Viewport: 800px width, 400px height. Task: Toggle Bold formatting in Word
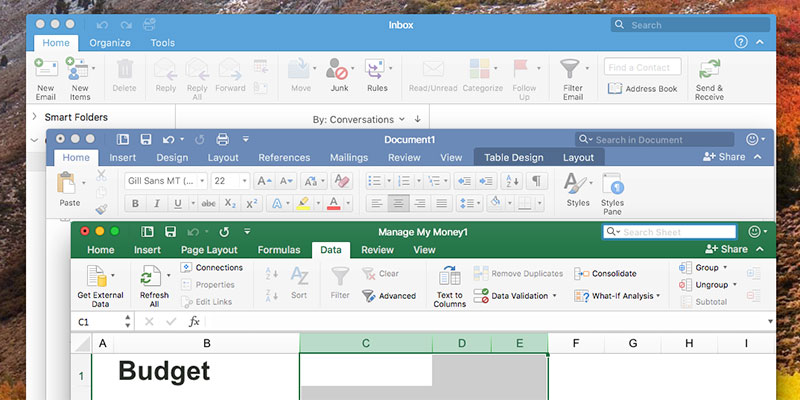click(x=135, y=204)
